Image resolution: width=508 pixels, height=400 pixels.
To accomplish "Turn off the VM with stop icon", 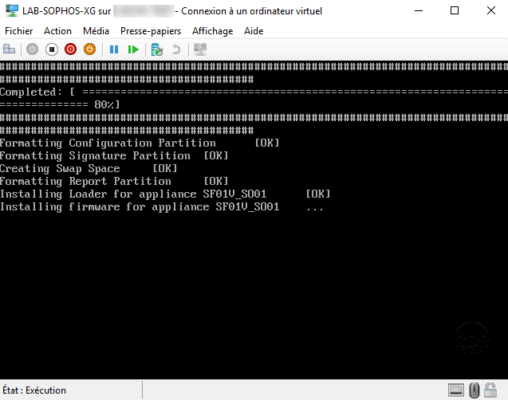I will [x=52, y=50].
